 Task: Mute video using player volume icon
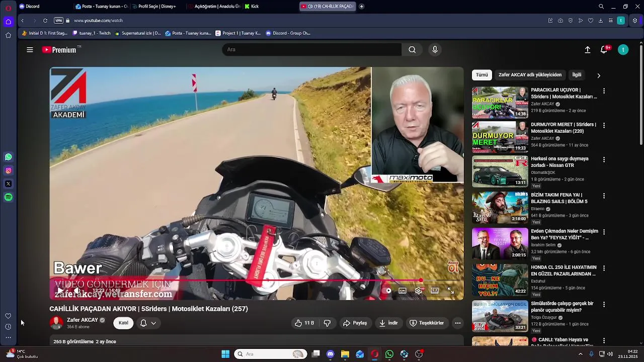click(77, 291)
